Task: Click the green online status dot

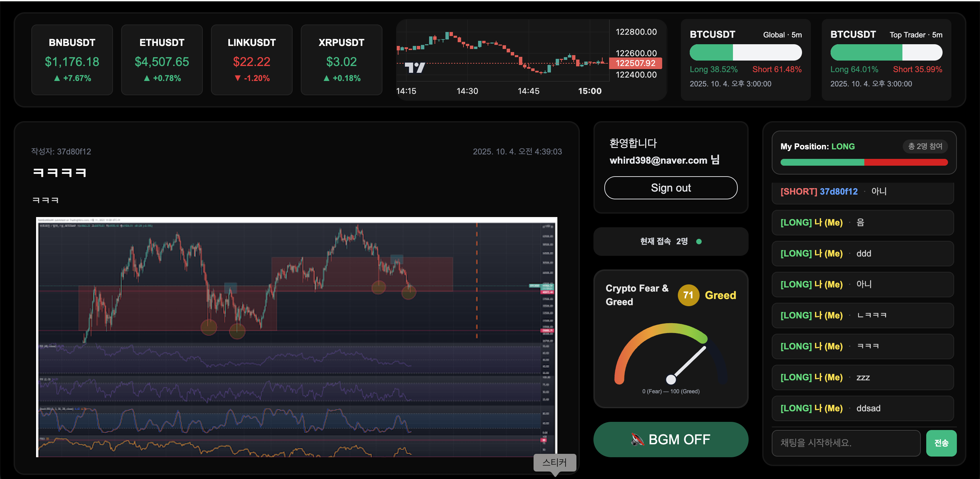Action: tap(699, 241)
